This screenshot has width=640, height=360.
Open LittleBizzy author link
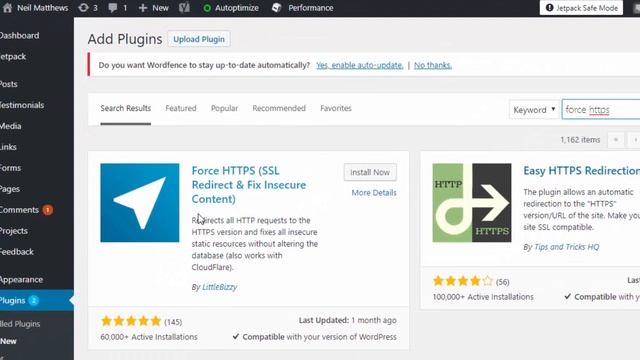tap(220, 287)
